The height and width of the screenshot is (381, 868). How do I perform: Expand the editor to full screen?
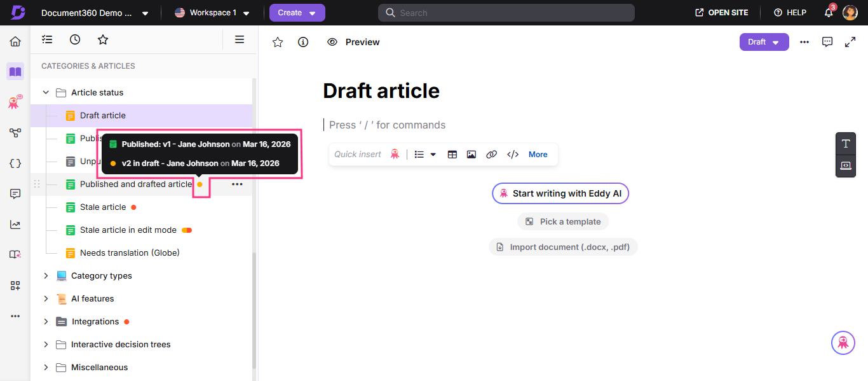point(850,41)
